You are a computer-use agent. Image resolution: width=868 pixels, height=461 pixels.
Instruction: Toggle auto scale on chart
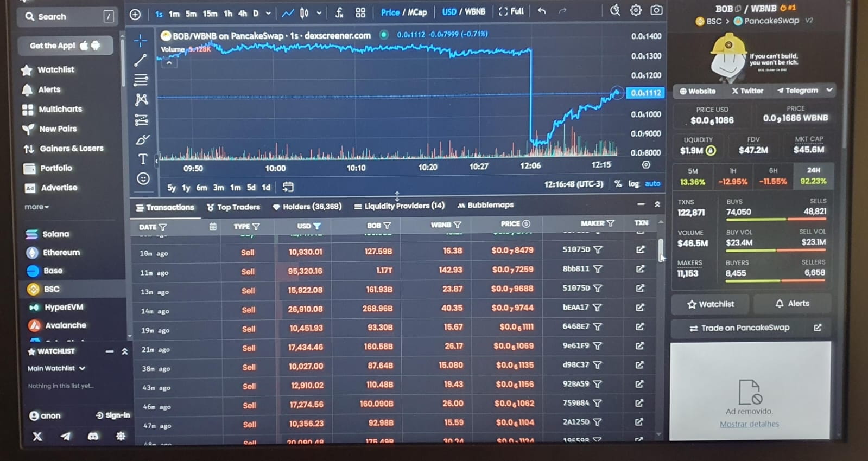(x=652, y=184)
